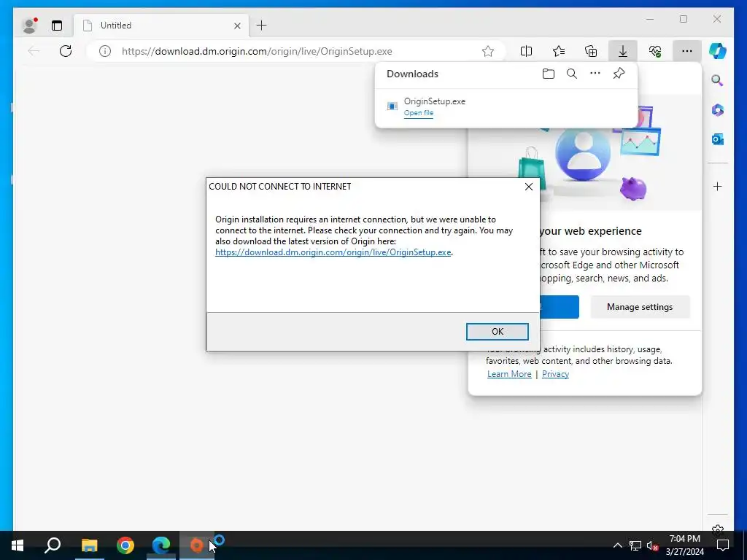The height and width of the screenshot is (560, 747).
Task: Open the Privacy link
Action: 555,374
